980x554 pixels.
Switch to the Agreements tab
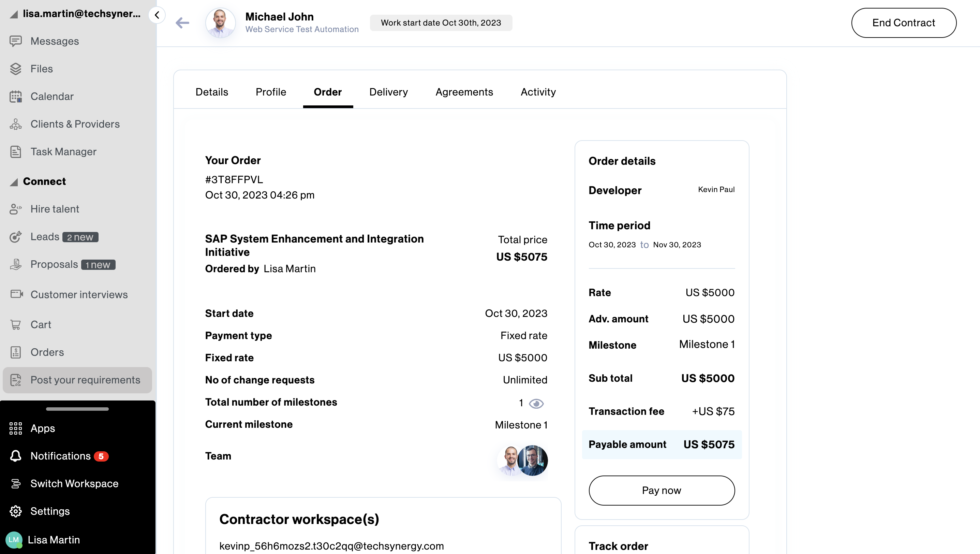(464, 92)
